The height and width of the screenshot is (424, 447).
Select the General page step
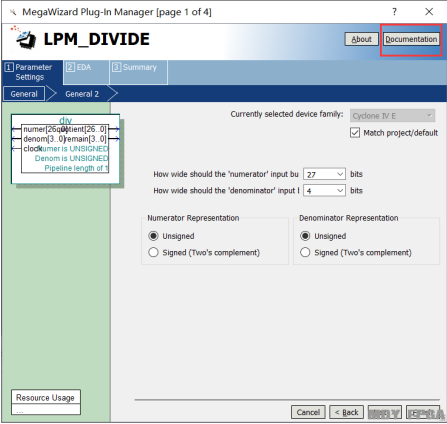pyautogui.click(x=24, y=94)
